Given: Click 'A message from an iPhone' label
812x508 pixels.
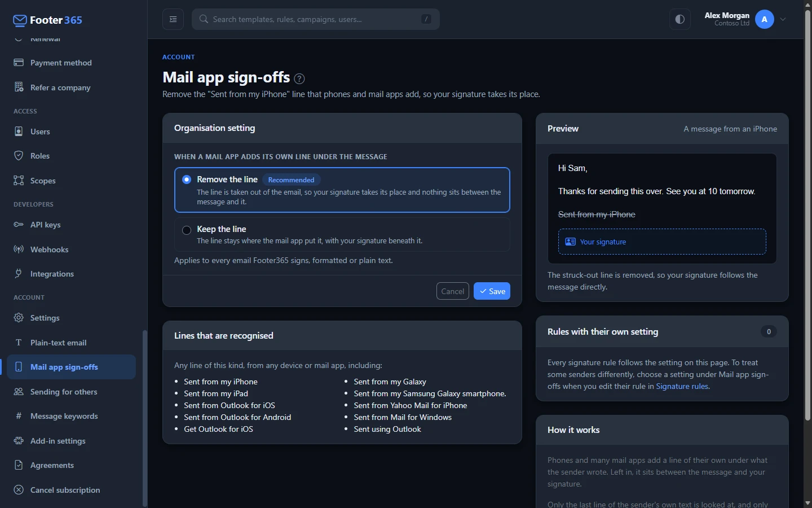Looking at the screenshot, I should (730, 129).
